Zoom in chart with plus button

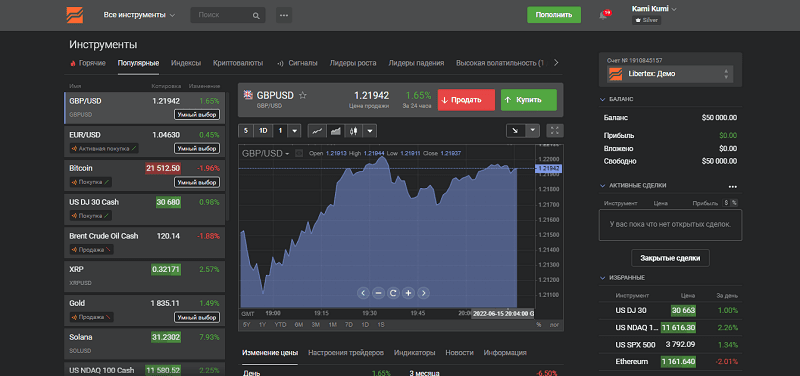tap(408, 293)
